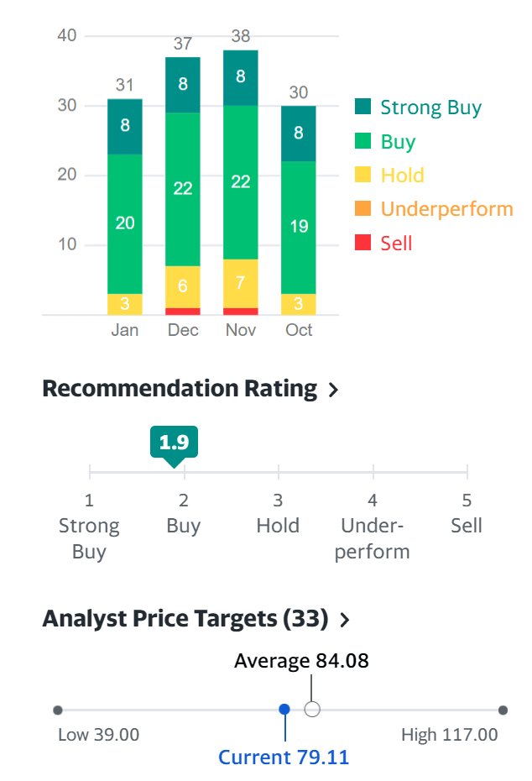Click the Nov Hold bar segment

pos(241,283)
